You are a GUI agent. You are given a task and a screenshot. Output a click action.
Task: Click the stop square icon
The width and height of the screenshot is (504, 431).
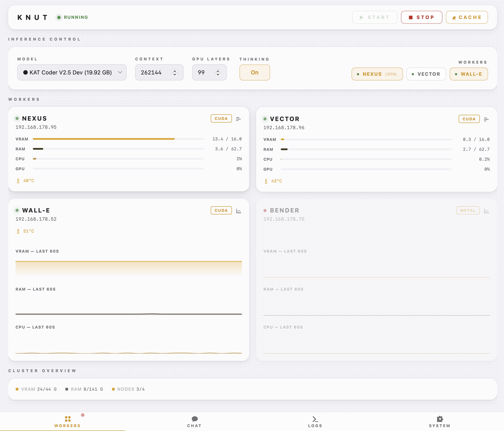pyautogui.click(x=410, y=17)
